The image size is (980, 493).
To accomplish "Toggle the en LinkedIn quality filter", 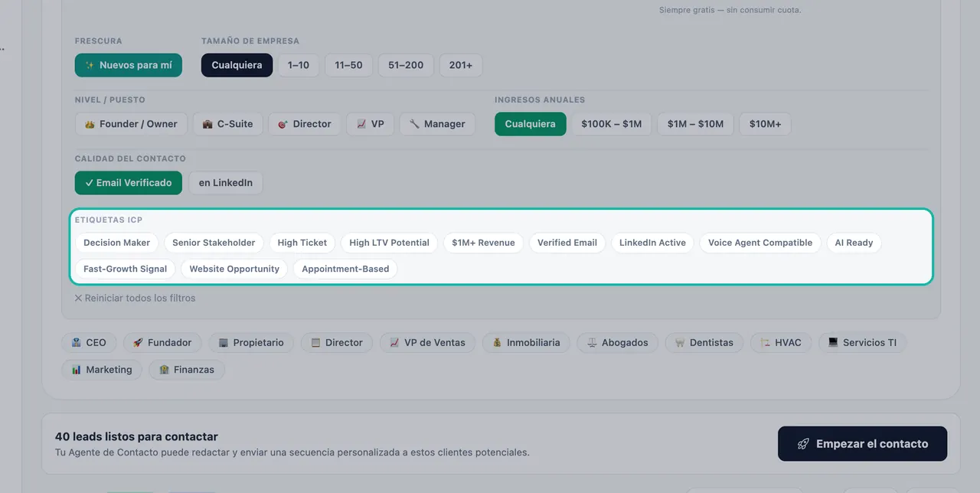I will [x=226, y=183].
